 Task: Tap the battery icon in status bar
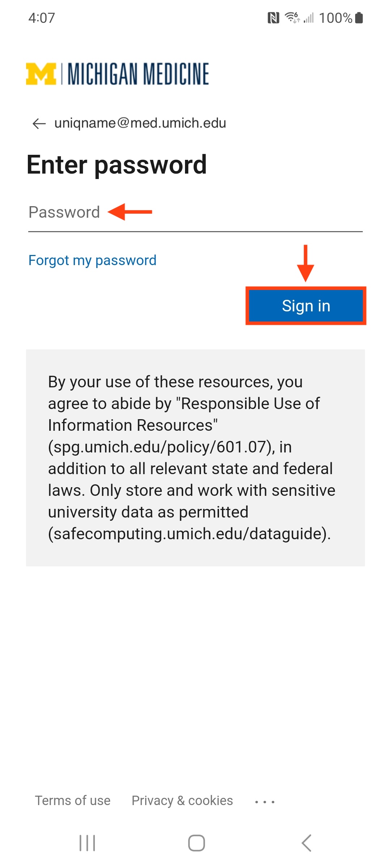(x=359, y=18)
